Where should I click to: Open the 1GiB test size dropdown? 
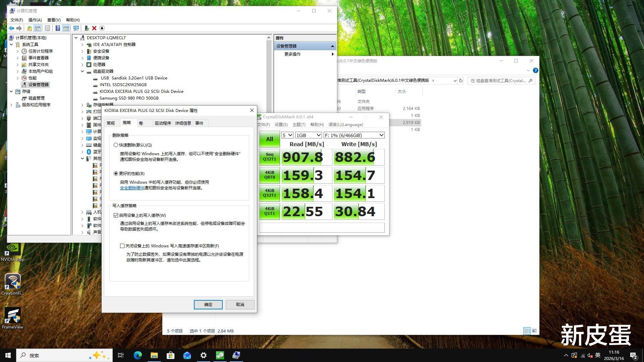[308, 135]
